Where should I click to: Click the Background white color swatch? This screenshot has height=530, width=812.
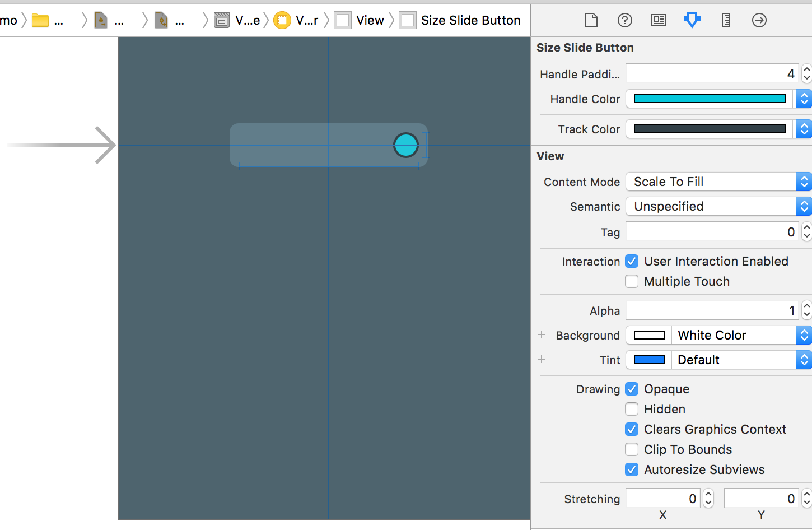649,335
